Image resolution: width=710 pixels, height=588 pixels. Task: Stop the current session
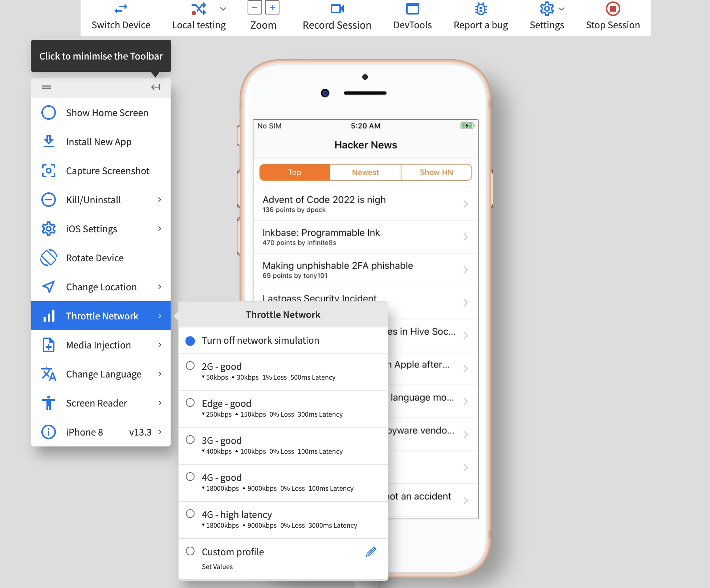pyautogui.click(x=612, y=9)
